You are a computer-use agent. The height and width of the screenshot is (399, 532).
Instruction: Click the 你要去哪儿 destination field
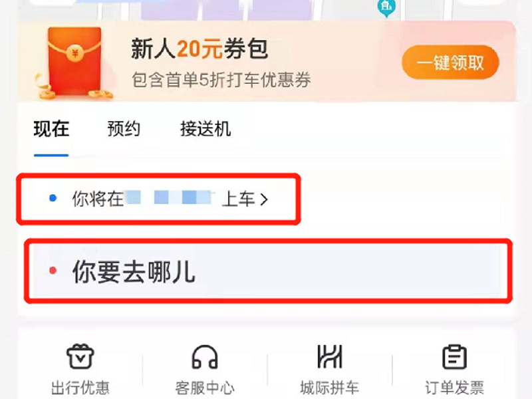point(268,271)
